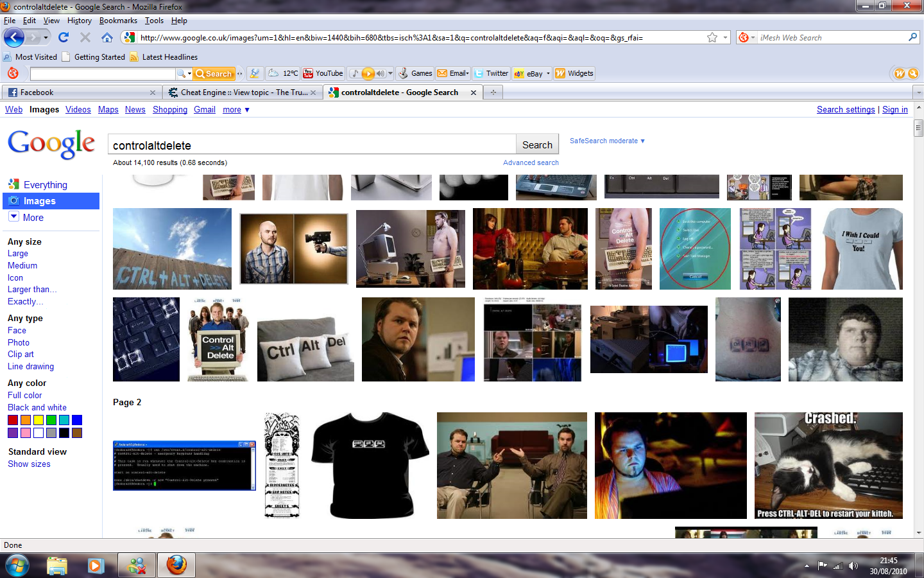Click the Google Search button

tap(537, 145)
